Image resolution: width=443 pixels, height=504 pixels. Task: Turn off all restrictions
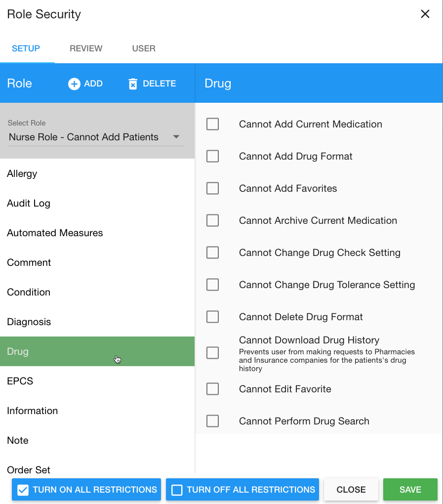(x=242, y=489)
